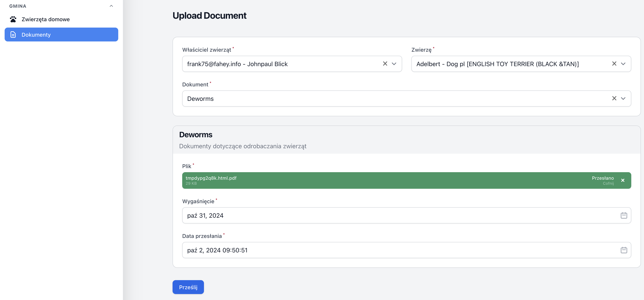Viewport: 644px width, 300px height.
Task: Click the Data przesłania field label
Action: pos(202,236)
